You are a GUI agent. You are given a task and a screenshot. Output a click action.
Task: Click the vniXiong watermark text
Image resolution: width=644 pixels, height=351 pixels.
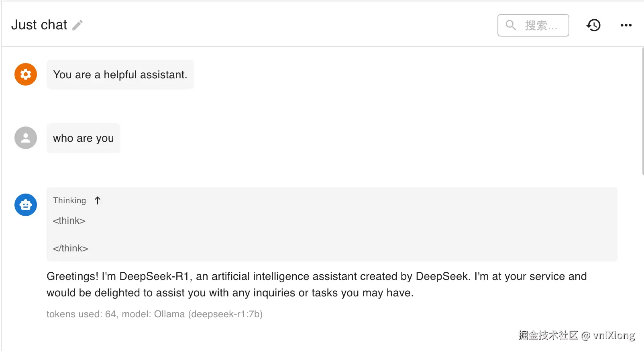coord(613,335)
